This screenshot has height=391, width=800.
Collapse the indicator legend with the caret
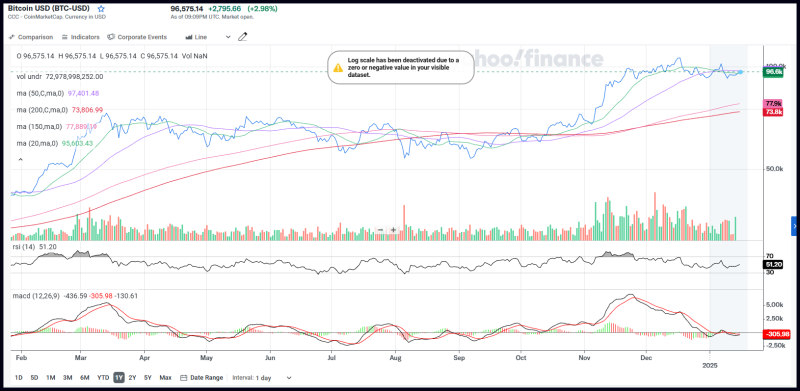coord(21,160)
